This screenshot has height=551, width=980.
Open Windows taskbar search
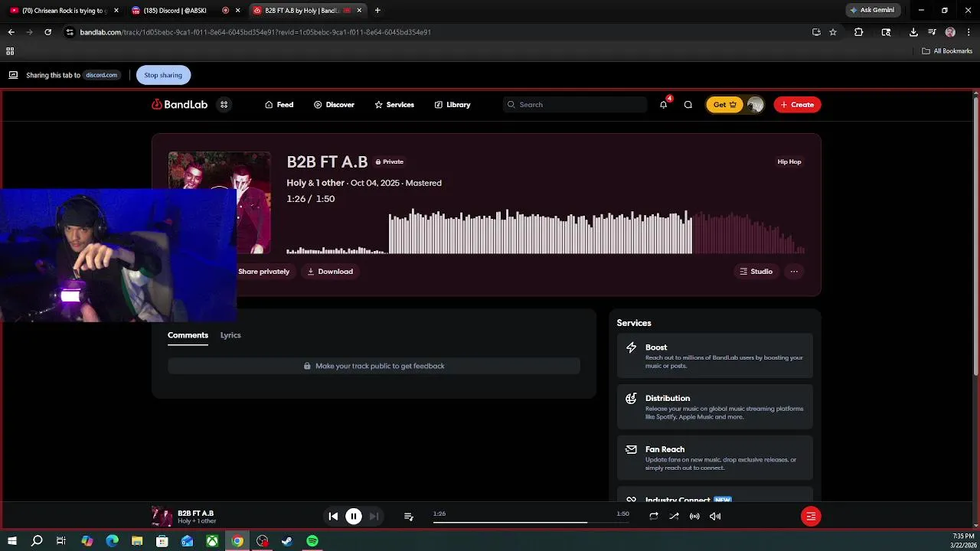(x=36, y=541)
